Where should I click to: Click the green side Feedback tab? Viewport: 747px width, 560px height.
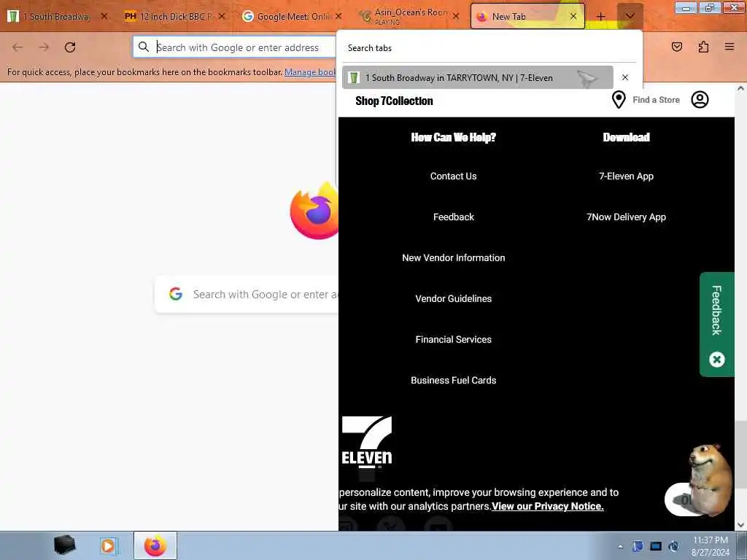(x=716, y=311)
